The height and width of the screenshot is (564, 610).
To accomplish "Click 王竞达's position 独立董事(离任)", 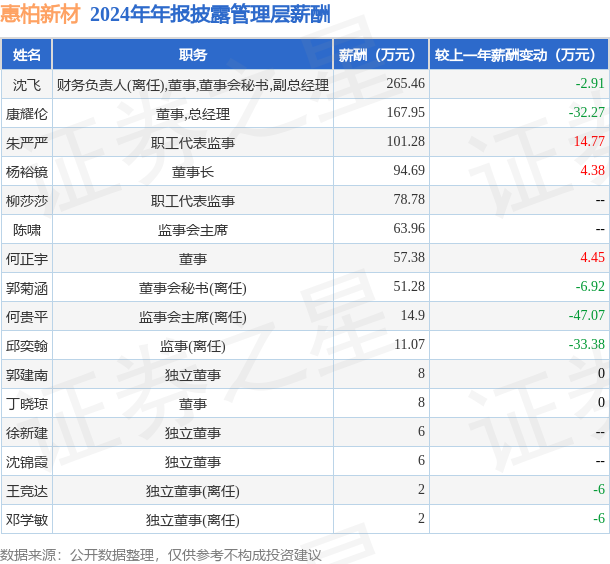I will click(x=193, y=491).
